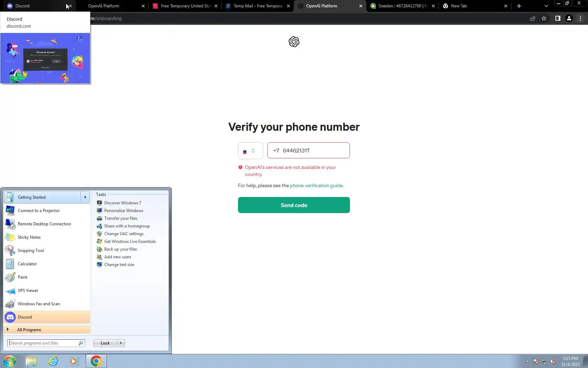Image resolution: width=588 pixels, height=368 pixels.
Task: Open Getting Started in Start menu
Action: 42,197
